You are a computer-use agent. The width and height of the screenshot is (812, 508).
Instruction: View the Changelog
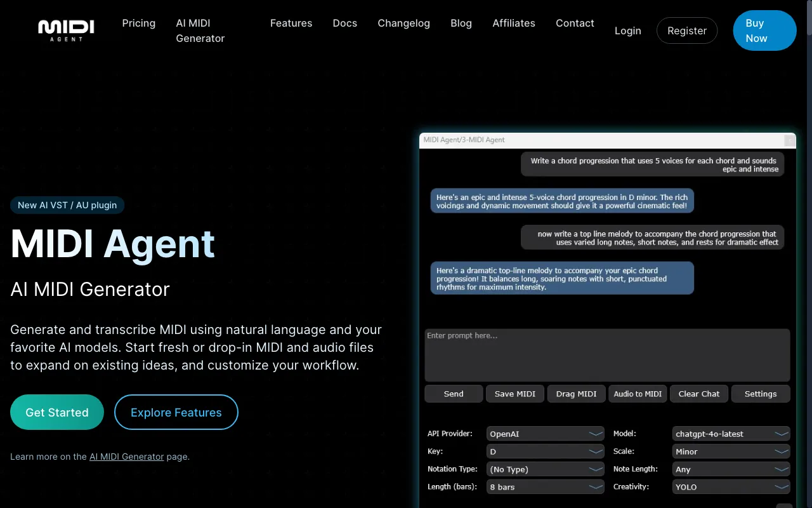404,23
